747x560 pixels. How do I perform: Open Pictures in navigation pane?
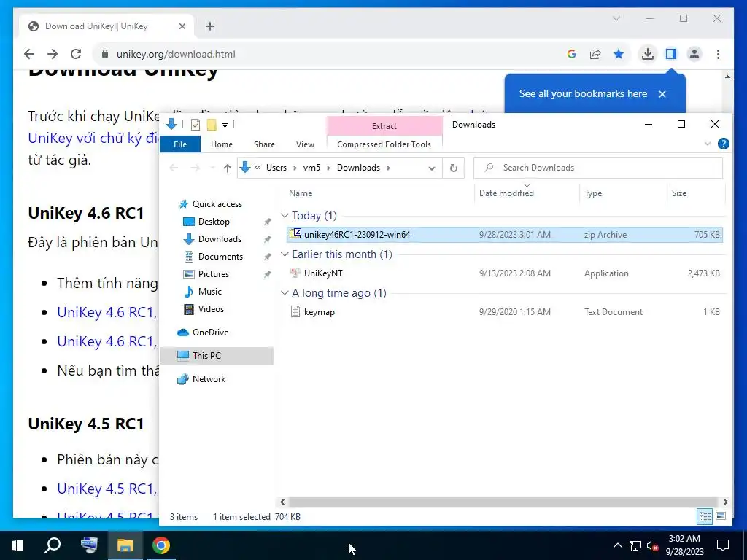(x=214, y=274)
